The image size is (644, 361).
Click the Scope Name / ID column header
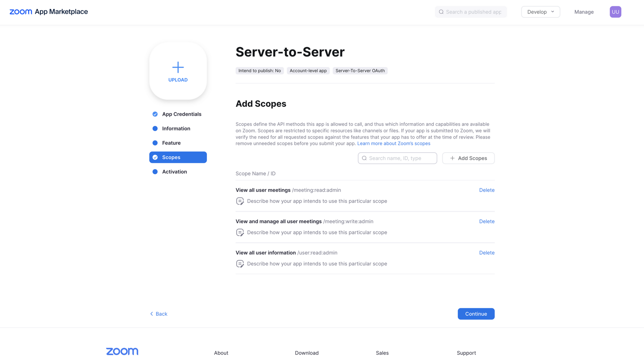click(256, 174)
